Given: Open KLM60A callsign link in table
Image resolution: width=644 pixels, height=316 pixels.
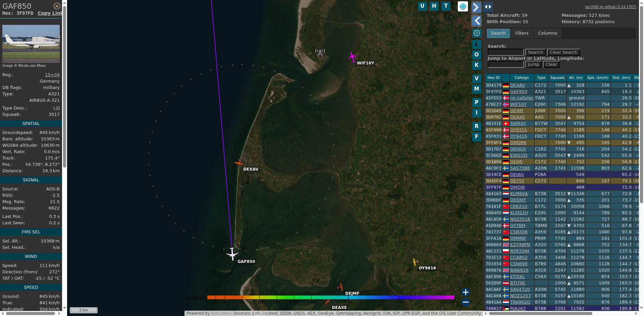Looking at the screenshot, I should (519, 194).
